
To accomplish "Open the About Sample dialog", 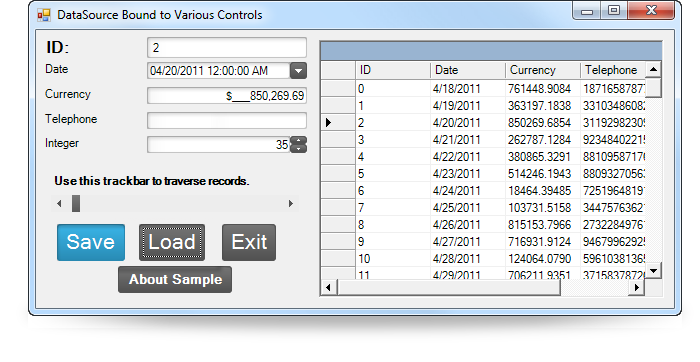I will [x=175, y=279].
